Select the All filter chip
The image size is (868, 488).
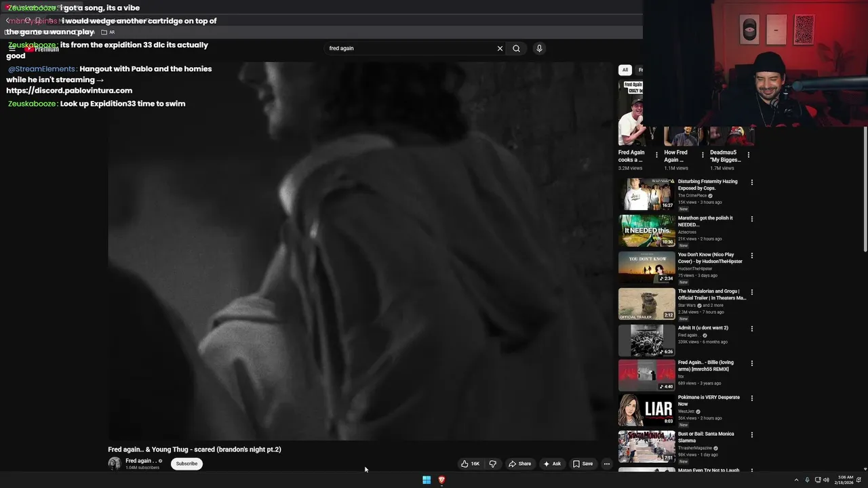click(625, 70)
